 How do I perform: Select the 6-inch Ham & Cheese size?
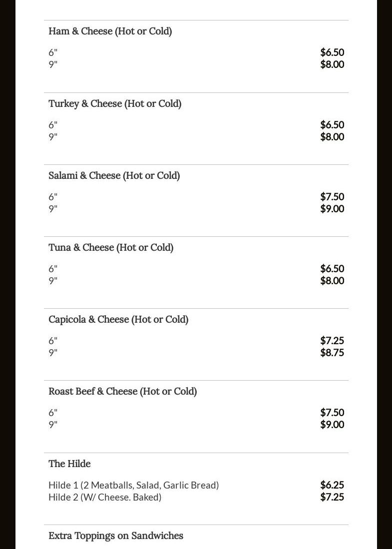(x=53, y=52)
